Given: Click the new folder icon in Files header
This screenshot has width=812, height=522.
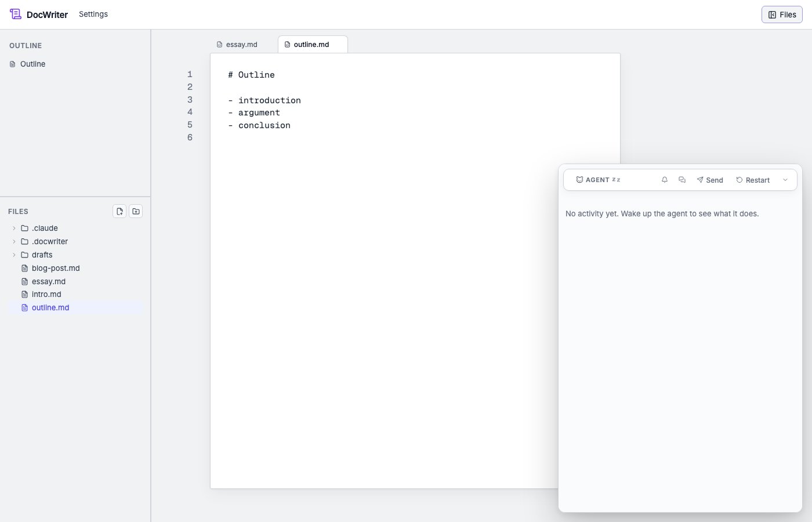Looking at the screenshot, I should (136, 211).
